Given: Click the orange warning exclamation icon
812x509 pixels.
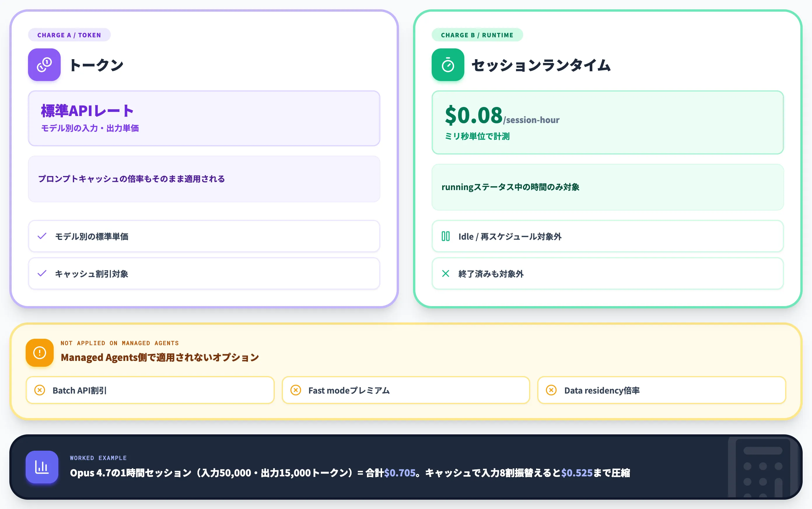Looking at the screenshot, I should pyautogui.click(x=40, y=352).
